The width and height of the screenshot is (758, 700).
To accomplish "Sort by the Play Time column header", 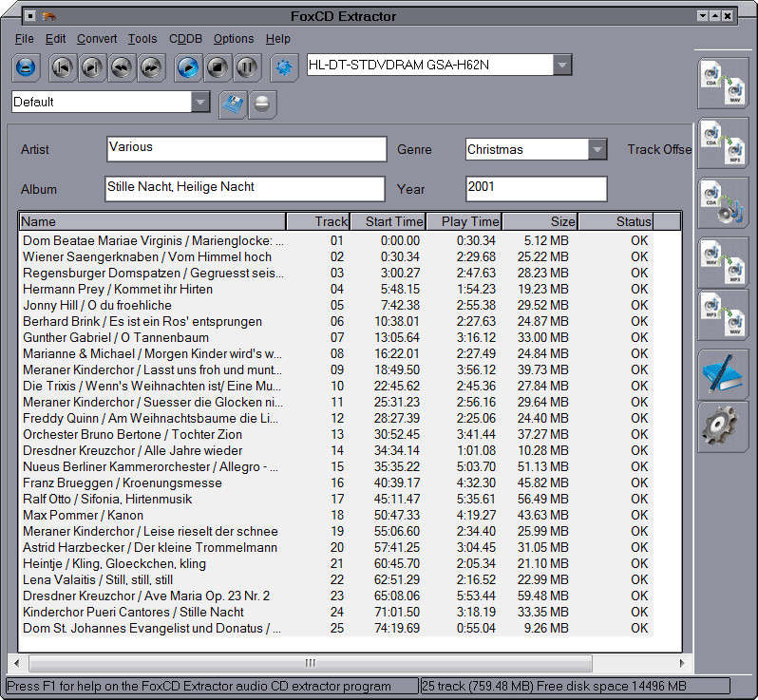I will point(464,221).
